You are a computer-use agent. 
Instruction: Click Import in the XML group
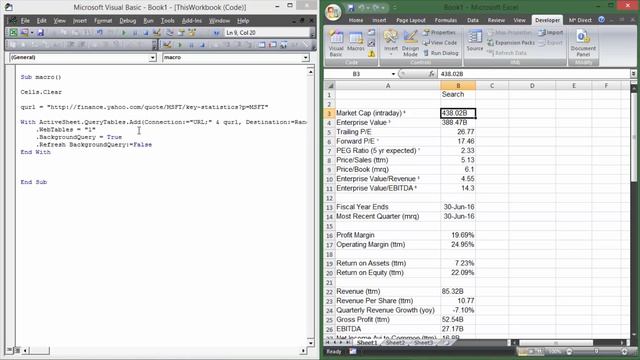[x=551, y=32]
